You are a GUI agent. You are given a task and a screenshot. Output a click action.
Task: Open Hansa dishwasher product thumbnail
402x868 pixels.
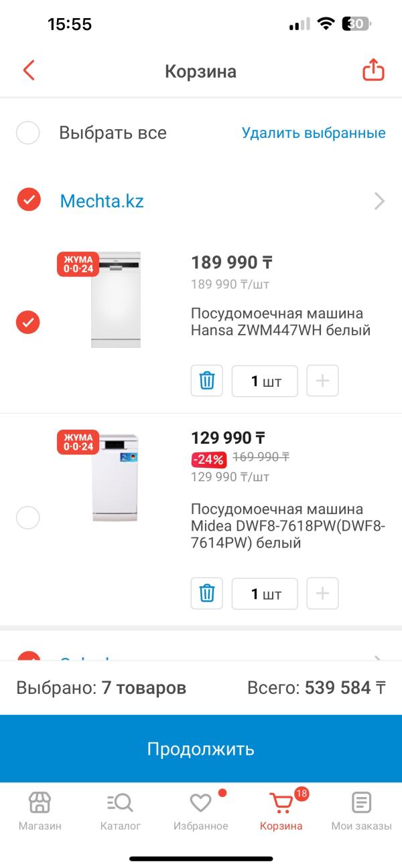tap(115, 300)
